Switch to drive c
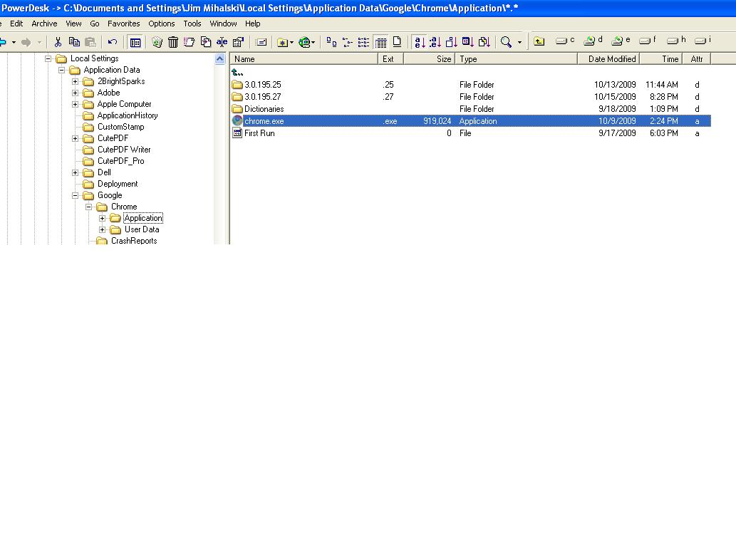 click(x=565, y=41)
